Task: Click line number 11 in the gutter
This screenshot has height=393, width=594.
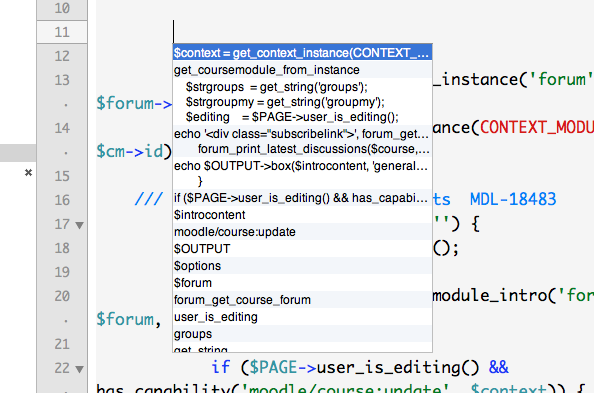Action: point(62,32)
